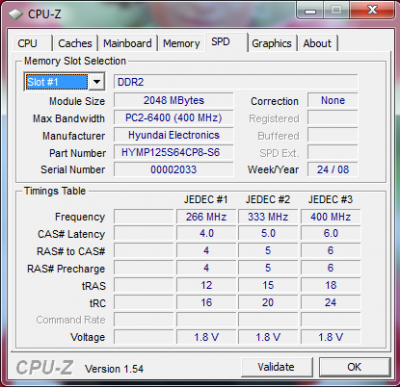The height and width of the screenshot is (388, 400).
Task: Click the tRC value 20
Action: pos(268,303)
